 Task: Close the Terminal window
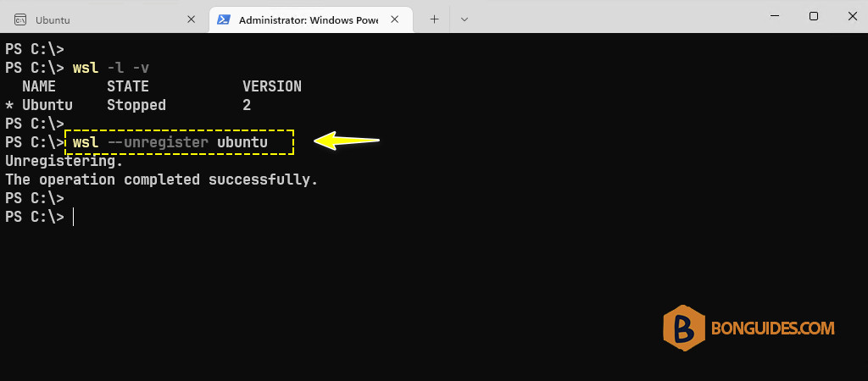[853, 16]
